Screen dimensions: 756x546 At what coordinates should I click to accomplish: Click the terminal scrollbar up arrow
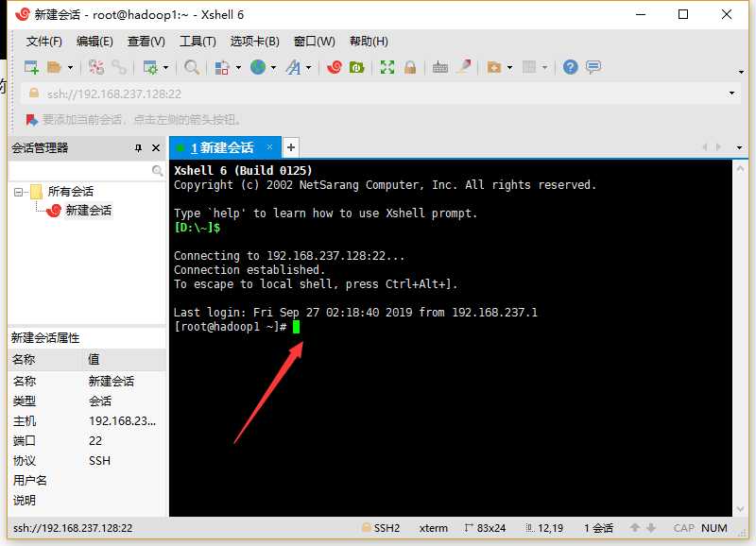click(740, 169)
